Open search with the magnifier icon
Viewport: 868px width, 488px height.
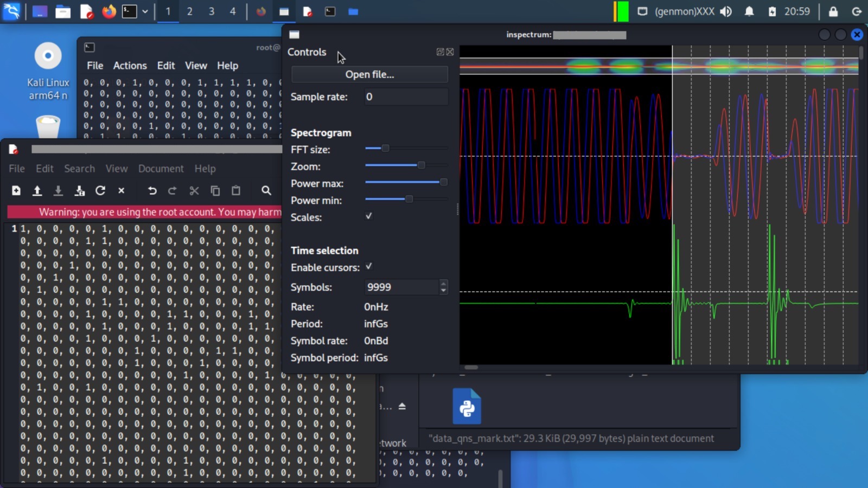point(266,190)
